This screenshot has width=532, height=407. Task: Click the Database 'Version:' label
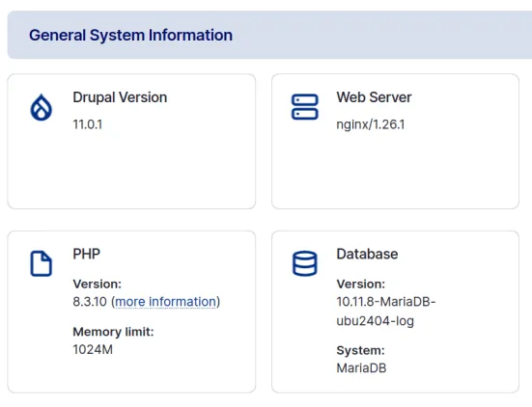point(361,284)
